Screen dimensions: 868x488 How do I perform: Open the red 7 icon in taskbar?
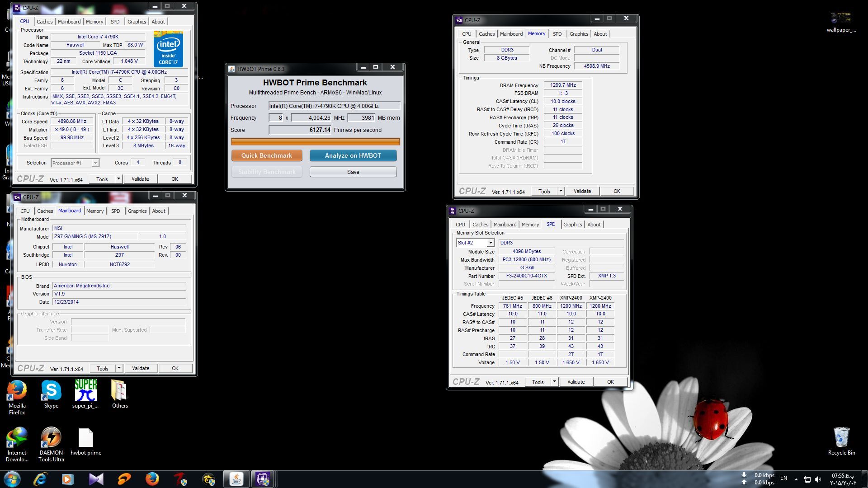coord(180,479)
